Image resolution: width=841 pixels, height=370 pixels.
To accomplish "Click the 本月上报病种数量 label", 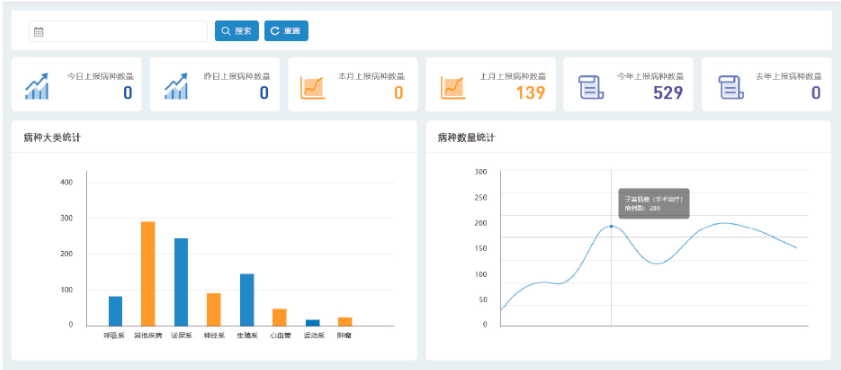I will pos(372,76).
